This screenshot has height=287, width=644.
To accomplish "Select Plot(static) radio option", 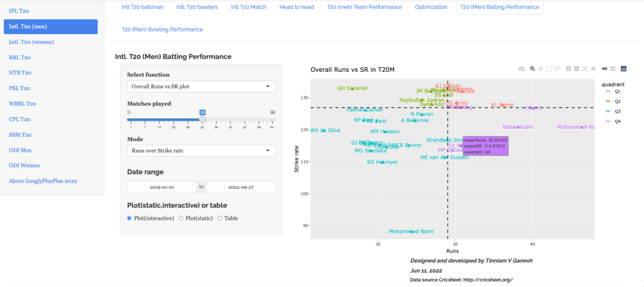I will [x=181, y=218].
